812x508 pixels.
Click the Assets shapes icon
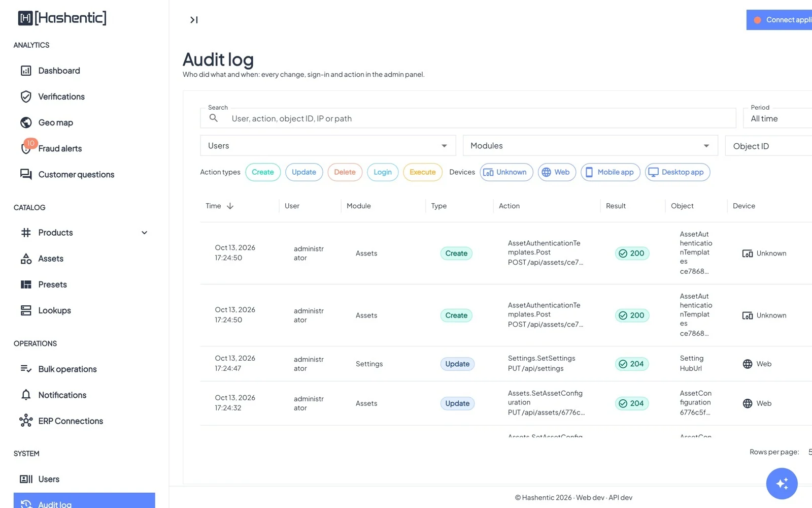[x=26, y=259]
